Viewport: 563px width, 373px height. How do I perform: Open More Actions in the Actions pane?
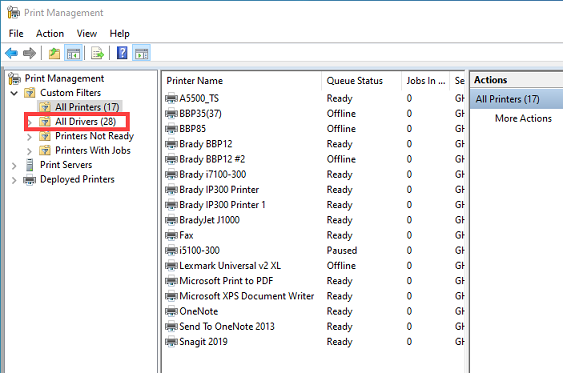pos(523,118)
